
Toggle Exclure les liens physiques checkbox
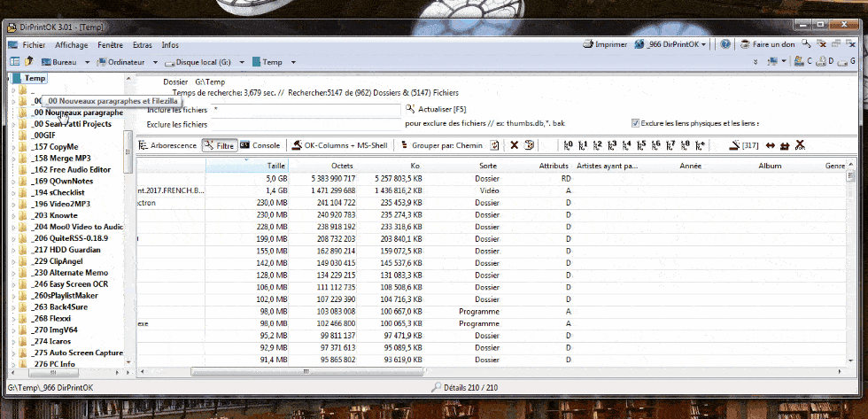[x=636, y=123]
